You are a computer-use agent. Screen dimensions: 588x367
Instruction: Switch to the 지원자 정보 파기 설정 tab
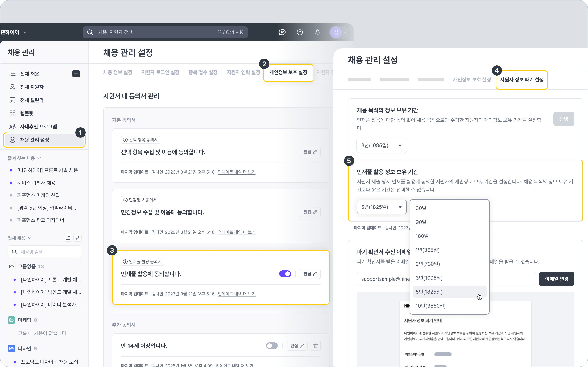coord(522,80)
